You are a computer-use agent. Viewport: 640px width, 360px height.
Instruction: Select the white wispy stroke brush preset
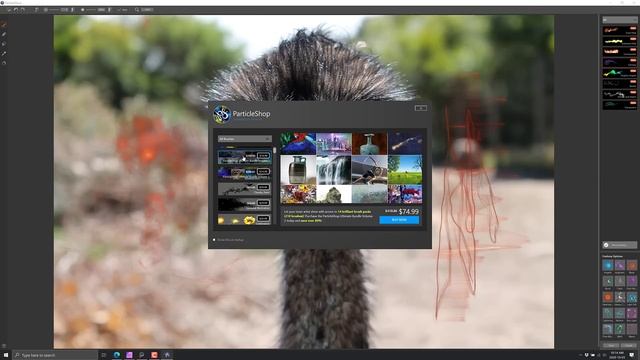coord(620,94)
